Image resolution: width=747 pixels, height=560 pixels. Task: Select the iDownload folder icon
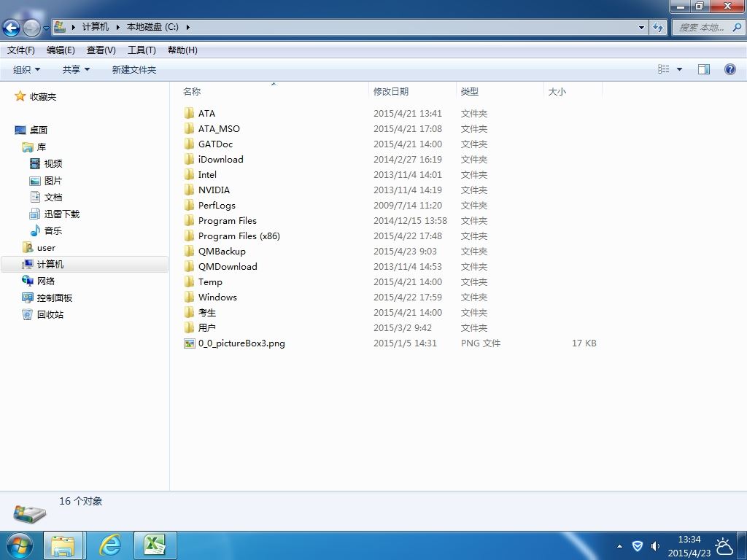189,159
